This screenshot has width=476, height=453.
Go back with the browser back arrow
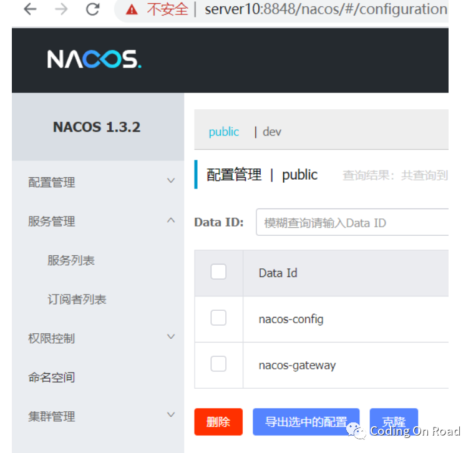click(31, 9)
